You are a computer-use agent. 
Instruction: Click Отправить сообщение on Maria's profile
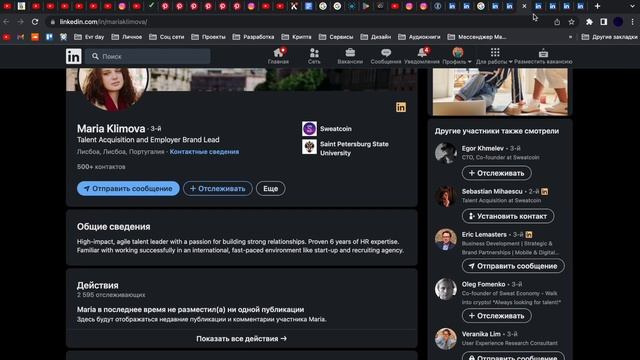point(128,189)
